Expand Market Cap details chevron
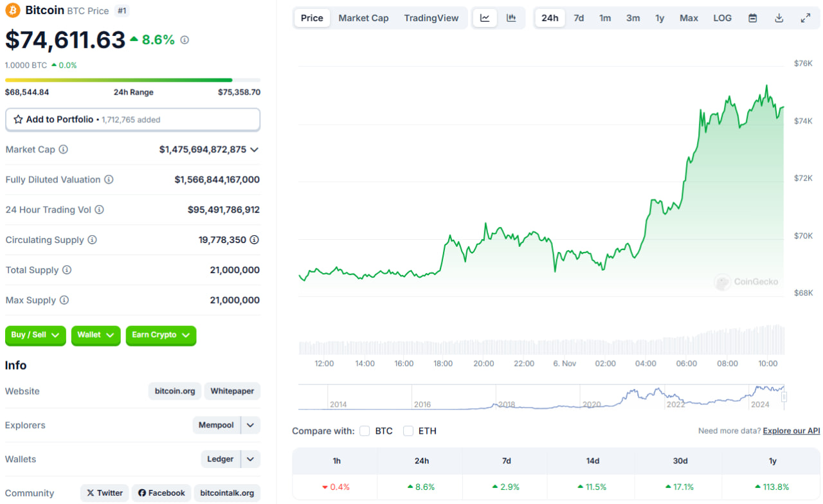823x504 pixels. click(255, 149)
